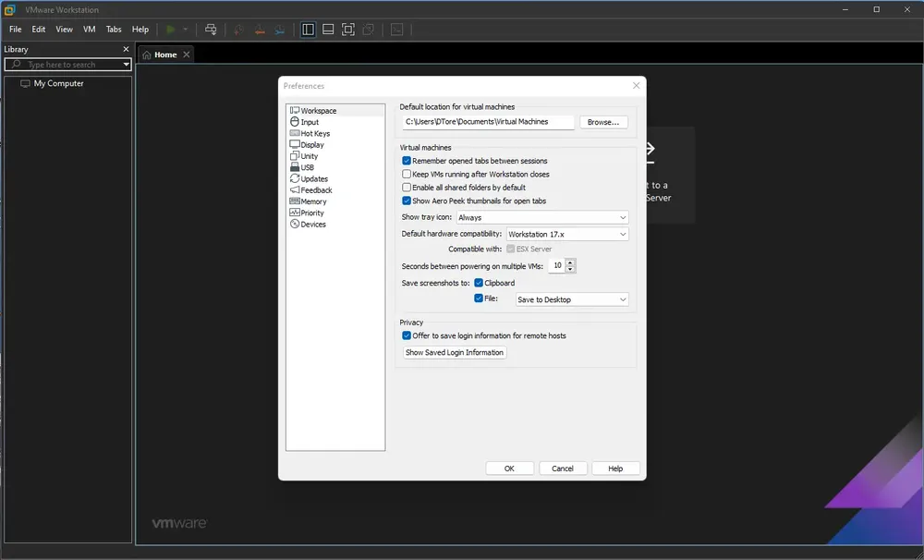This screenshot has width=924, height=560.
Task: Click the Send Ctrl+Alt+Del toolbar icon
Action: tap(211, 30)
